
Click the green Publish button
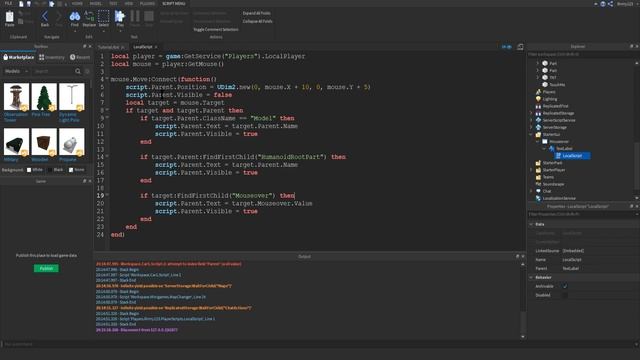46,268
